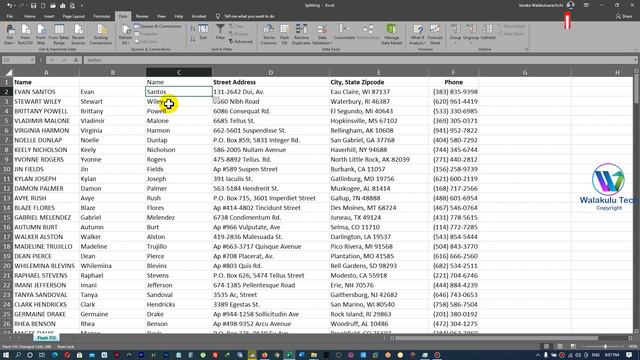Open Data Validation
This screenshot has height=360, width=640.
click(x=322, y=34)
